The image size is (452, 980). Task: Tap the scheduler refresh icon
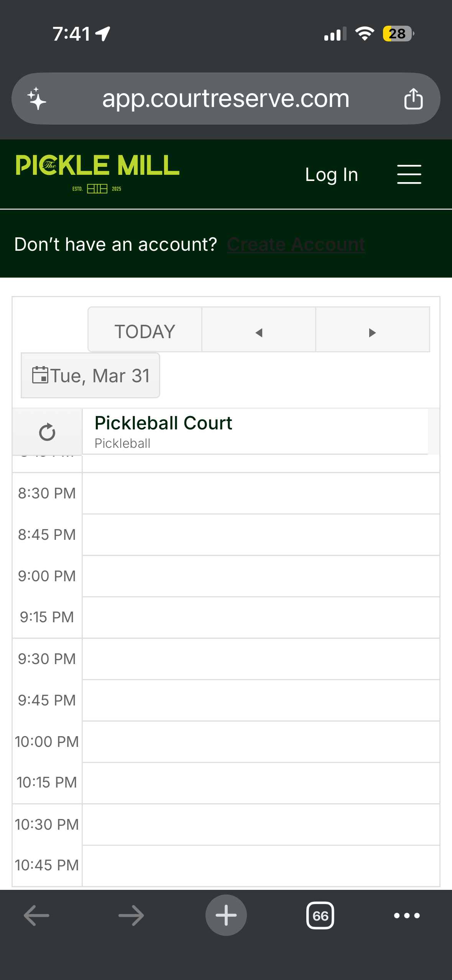pyautogui.click(x=47, y=432)
